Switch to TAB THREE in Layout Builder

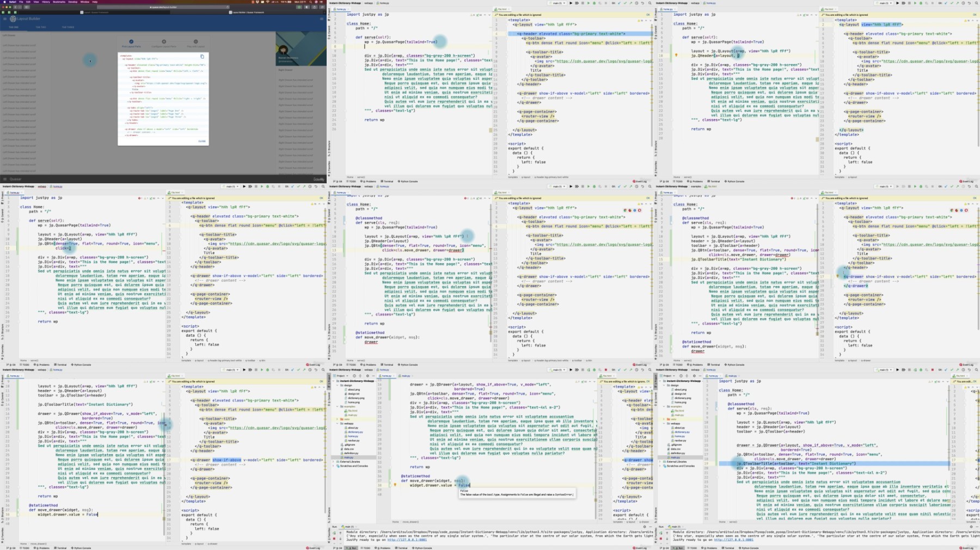68,27
